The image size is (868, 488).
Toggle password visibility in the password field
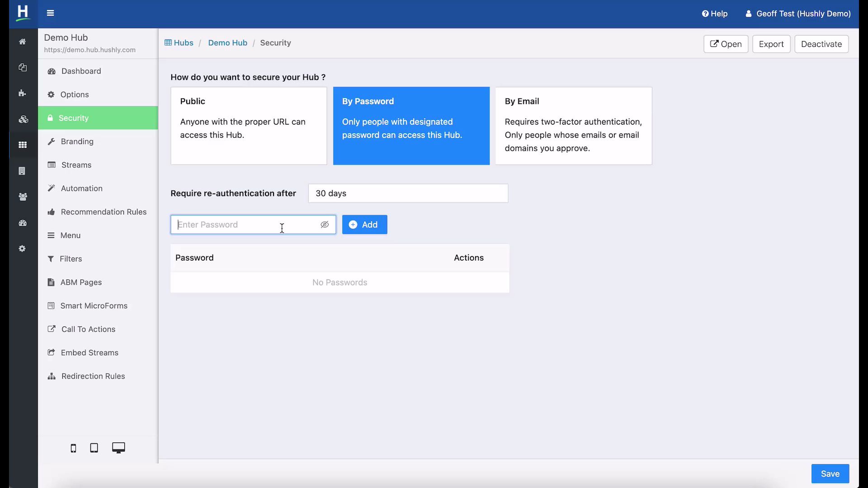(x=325, y=225)
